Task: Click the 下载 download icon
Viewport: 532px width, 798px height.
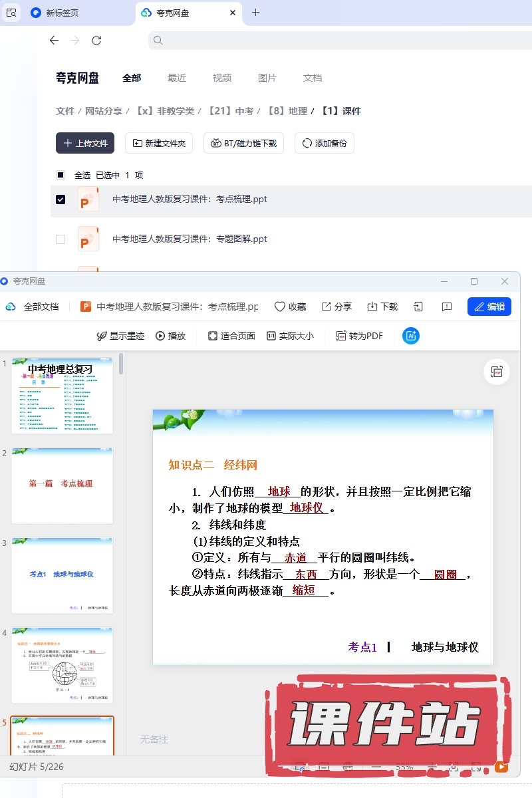Action: click(x=382, y=307)
